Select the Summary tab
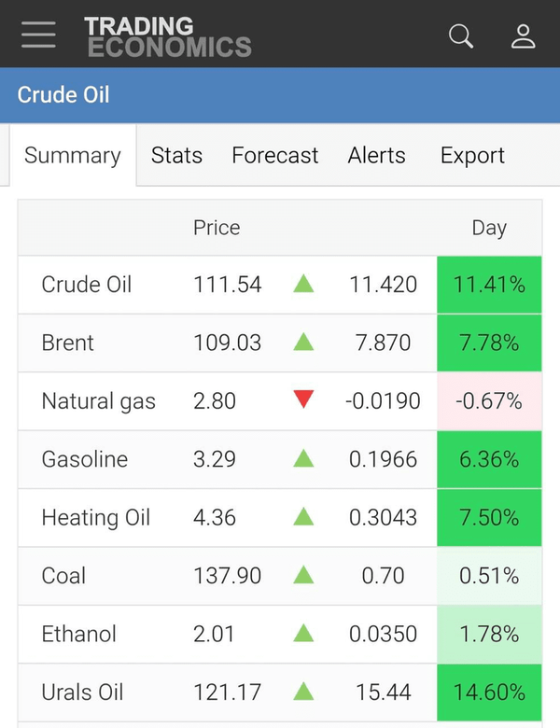Screen dimensions: 560x728 coord(73,156)
